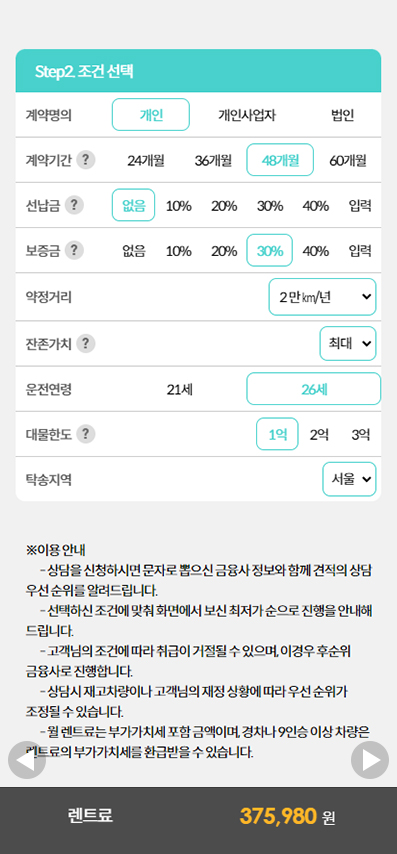Open the 탁송지역 서울 dropdown
This screenshot has height=854, width=397.
point(349,479)
